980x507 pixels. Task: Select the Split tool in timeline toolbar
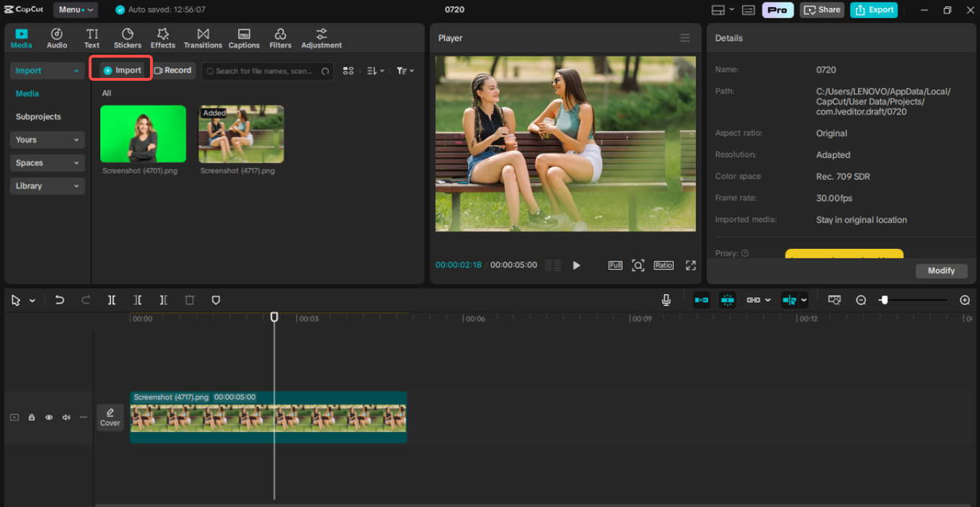tap(112, 299)
